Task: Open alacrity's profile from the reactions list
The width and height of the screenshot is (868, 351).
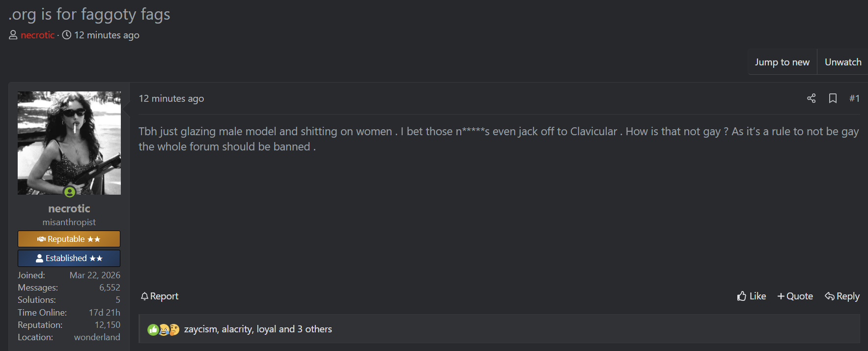Action: tap(237, 329)
